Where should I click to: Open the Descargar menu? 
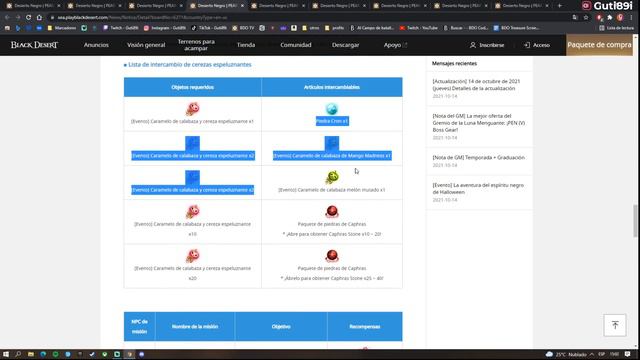pos(346,45)
